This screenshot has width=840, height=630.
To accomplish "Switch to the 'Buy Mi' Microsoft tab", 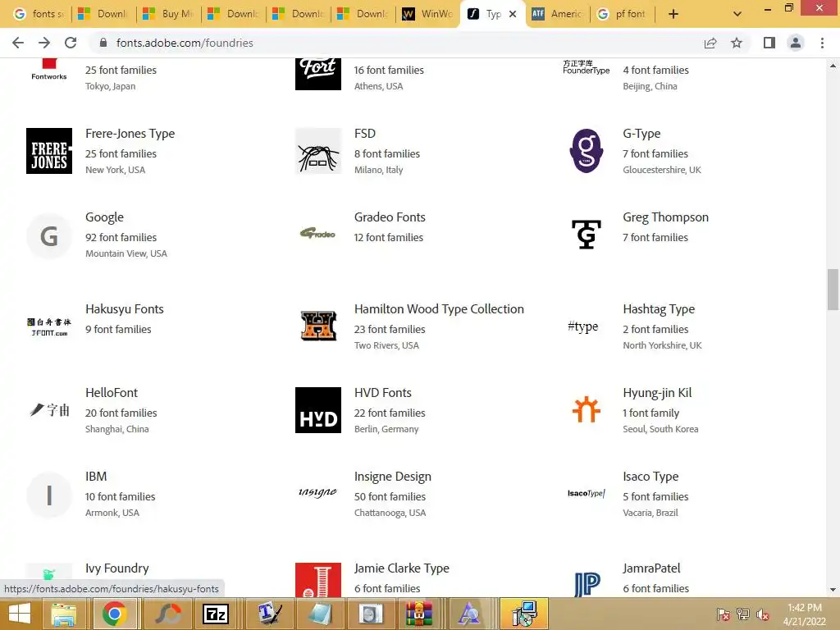I will tap(169, 14).
